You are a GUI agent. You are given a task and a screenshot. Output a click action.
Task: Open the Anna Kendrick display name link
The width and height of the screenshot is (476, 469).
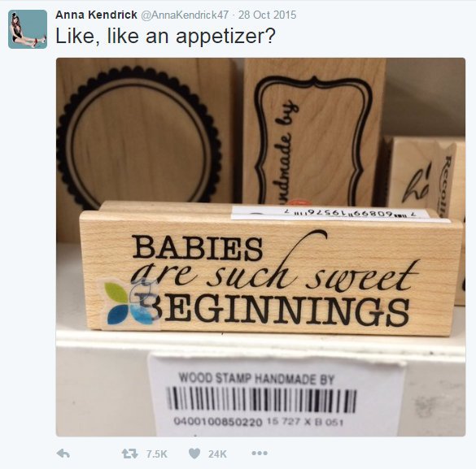(96, 15)
